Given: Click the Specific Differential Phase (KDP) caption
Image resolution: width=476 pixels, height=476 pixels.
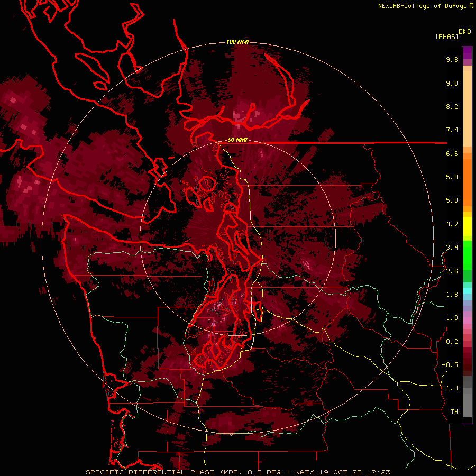Looking at the screenshot, I should point(165,472).
